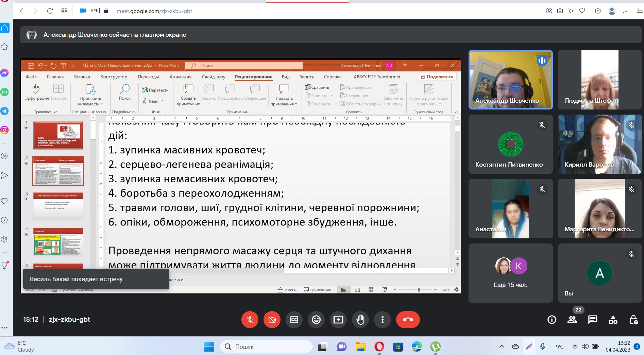
Task: Click Заметки notes button in status bar
Action: pyautogui.click(x=287, y=290)
